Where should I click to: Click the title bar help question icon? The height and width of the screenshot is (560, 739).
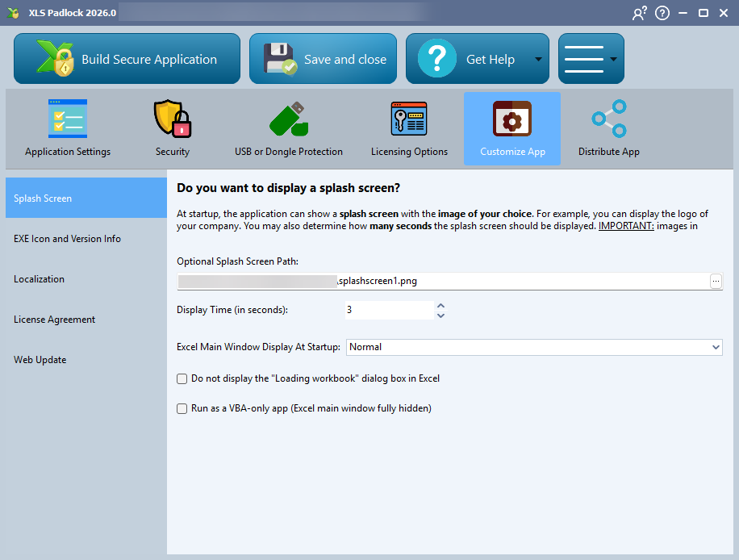(x=662, y=13)
